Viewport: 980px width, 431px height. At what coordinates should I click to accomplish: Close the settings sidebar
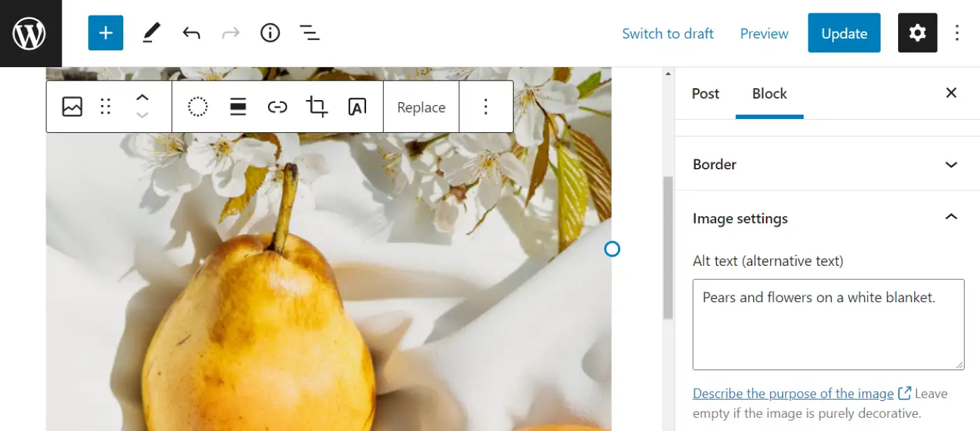[951, 93]
